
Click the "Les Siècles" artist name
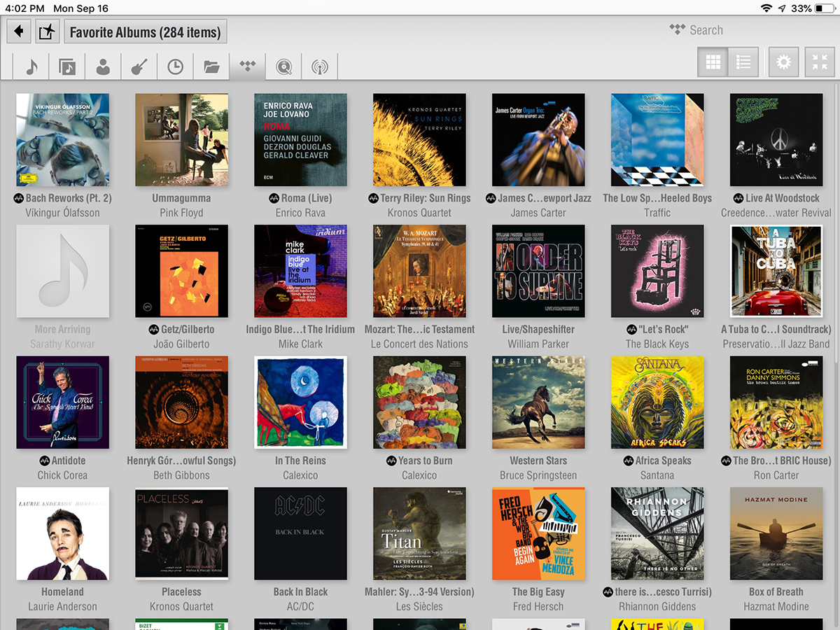[x=419, y=606]
